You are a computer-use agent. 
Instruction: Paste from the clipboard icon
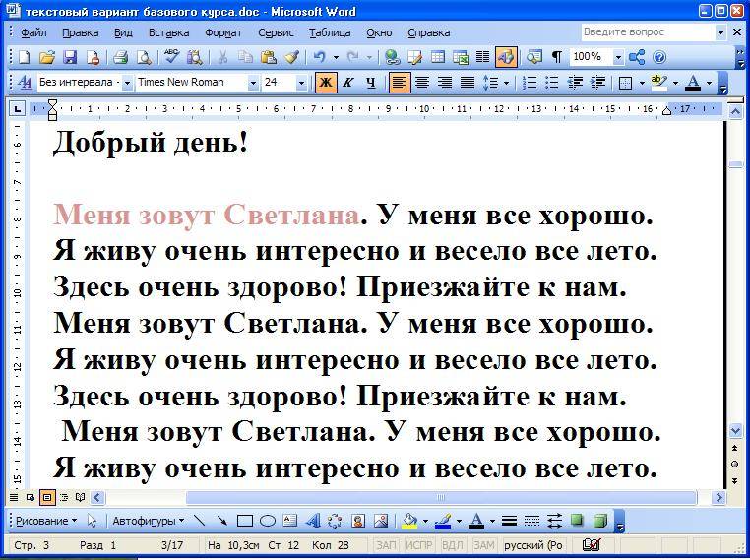click(x=269, y=57)
